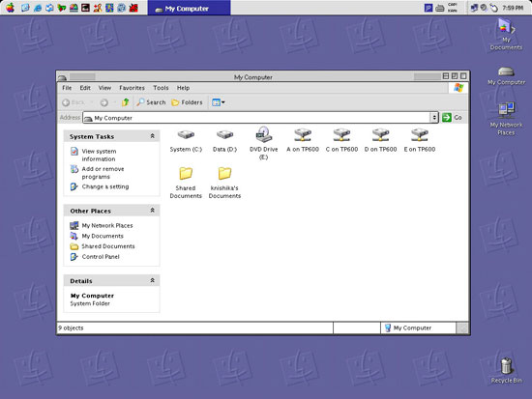
Task: Click the blue P tray icon
Action: 429,8
